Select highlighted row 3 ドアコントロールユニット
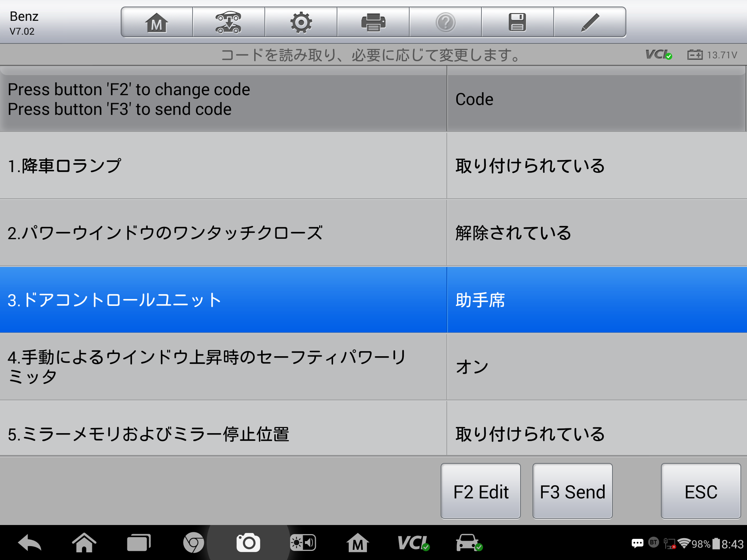The width and height of the screenshot is (747, 560). [223, 300]
